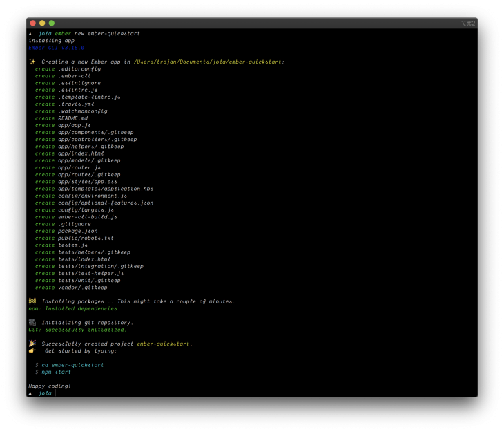Click the construction emoji before Installing packages
Viewport: 504px width, 432px height.
pos(32,301)
